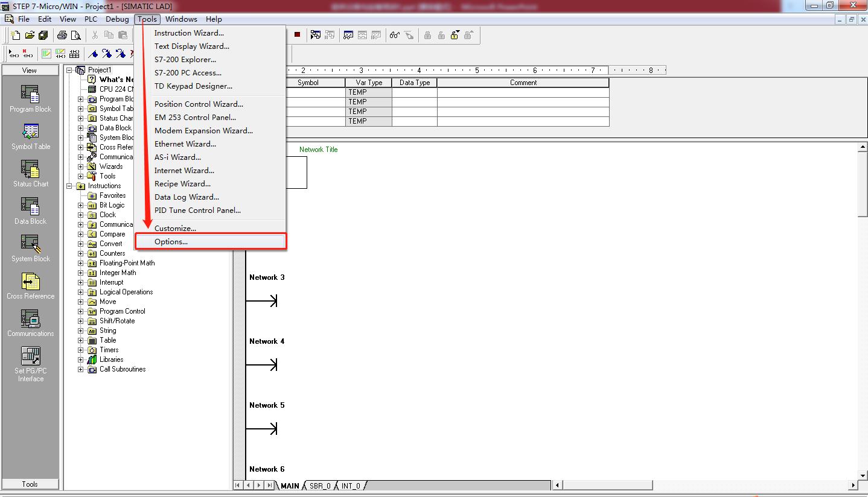Click the New Project toolbar icon
The width and height of the screenshot is (868, 497).
(16, 35)
